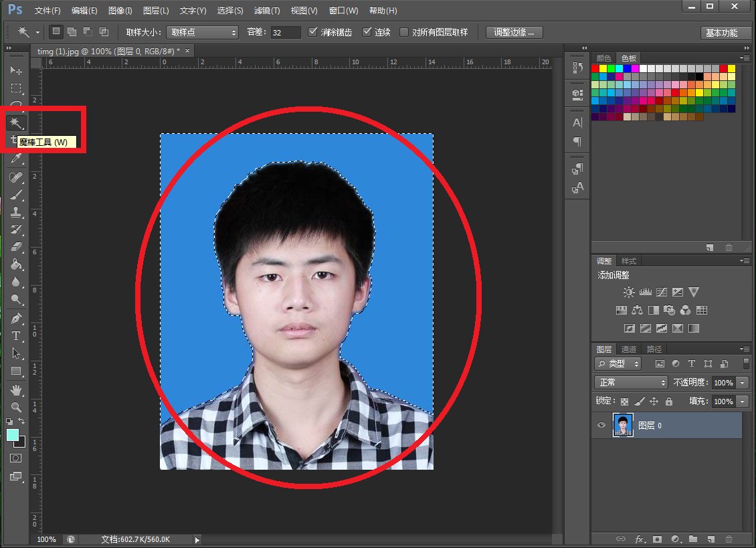This screenshot has height=548, width=756.
Task: Click the 调整边缘 button
Action: coord(514,32)
